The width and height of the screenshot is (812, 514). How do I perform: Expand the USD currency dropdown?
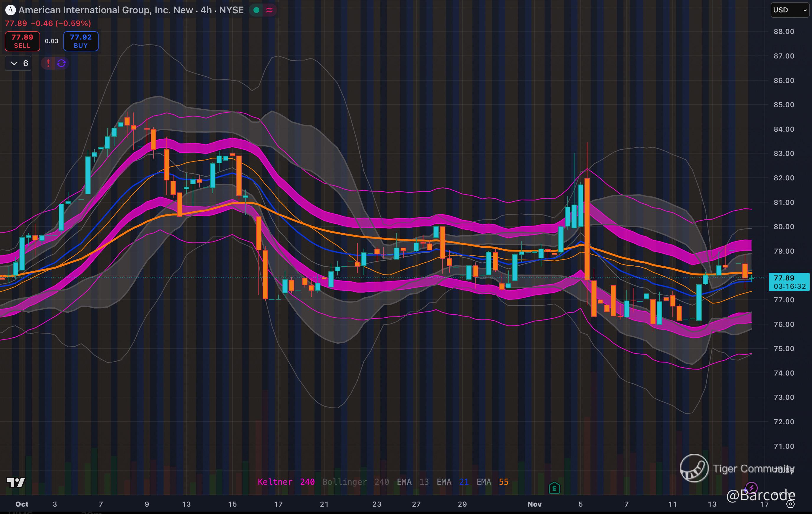click(x=789, y=10)
